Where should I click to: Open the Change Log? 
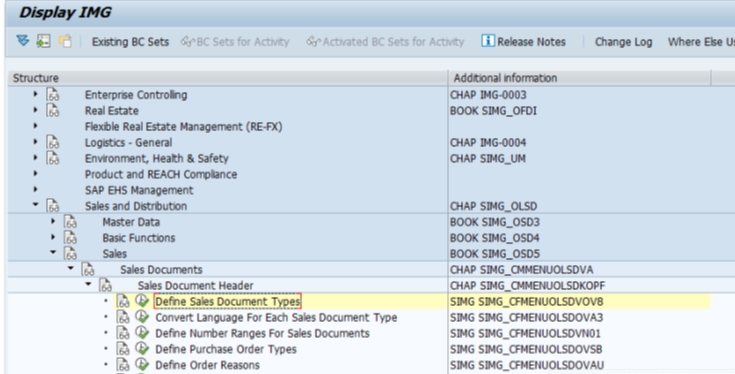[623, 42]
